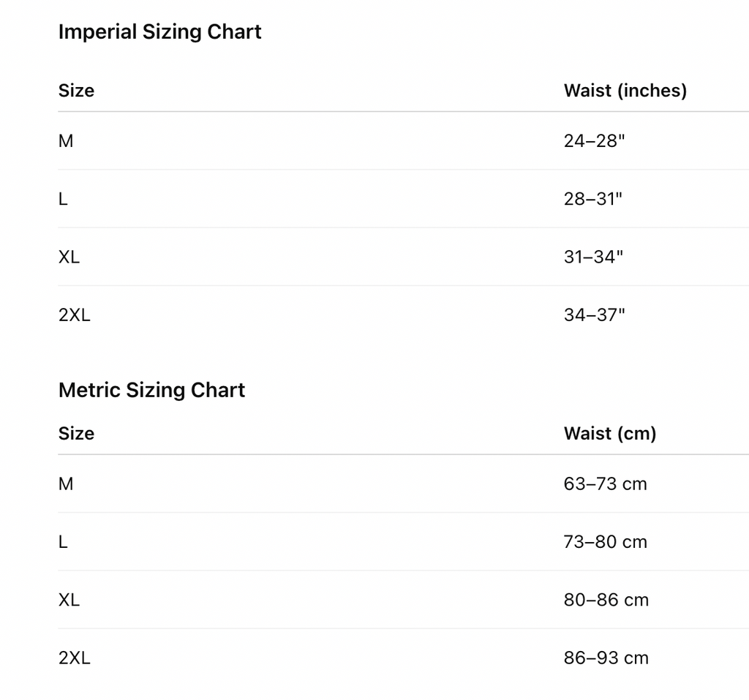Screen dimensions: 749x700
Task: Select the 86–93 cm waist value
Action: pos(606,658)
